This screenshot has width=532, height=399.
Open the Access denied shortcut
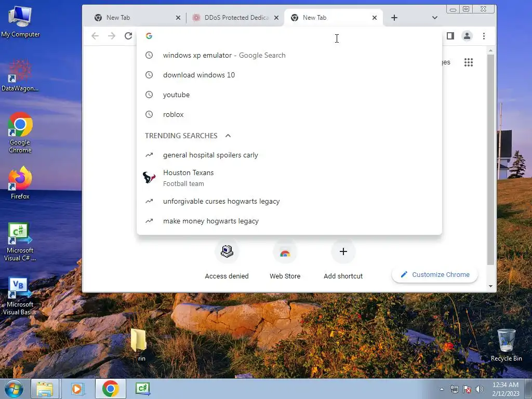pyautogui.click(x=227, y=259)
